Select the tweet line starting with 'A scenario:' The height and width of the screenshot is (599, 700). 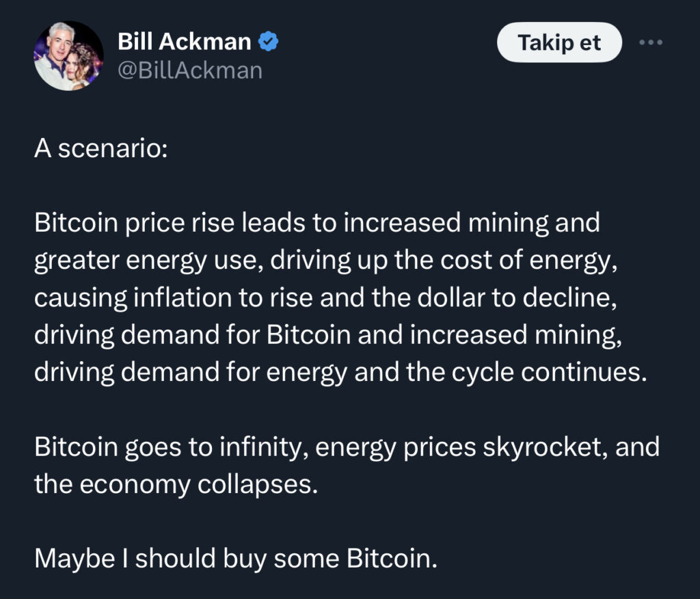(x=100, y=148)
